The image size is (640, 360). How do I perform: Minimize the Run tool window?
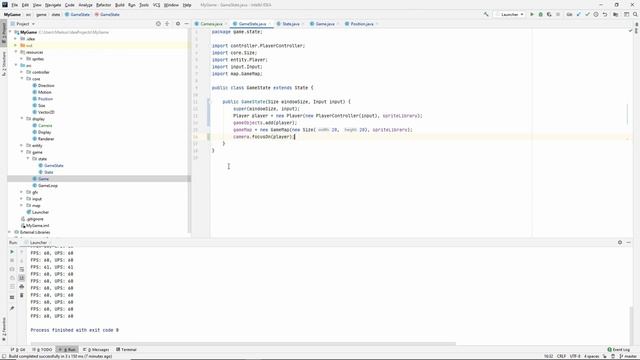tap(629, 242)
